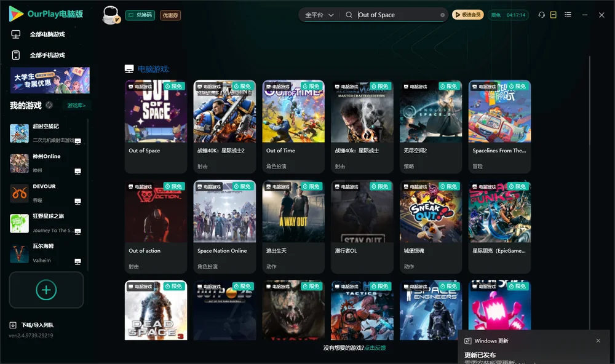Open the 战锤40K: 星际战士2 game card

coord(224,126)
